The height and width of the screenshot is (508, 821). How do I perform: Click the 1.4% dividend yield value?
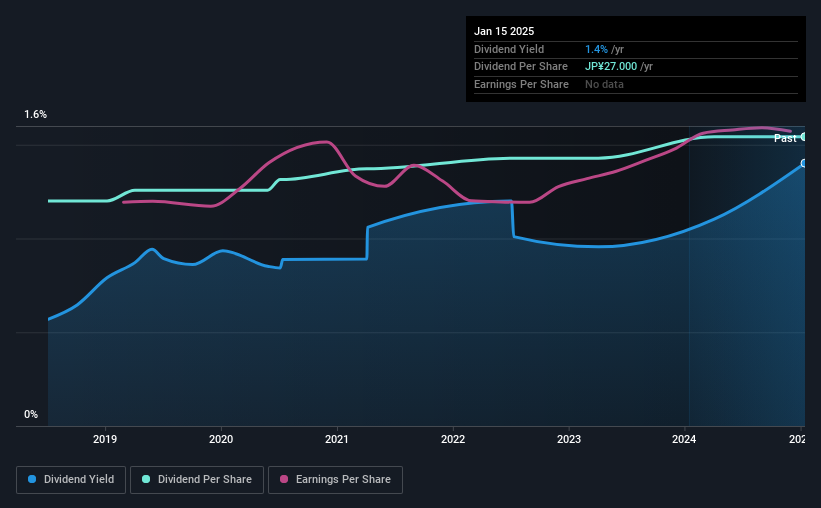pyautogui.click(x=596, y=49)
